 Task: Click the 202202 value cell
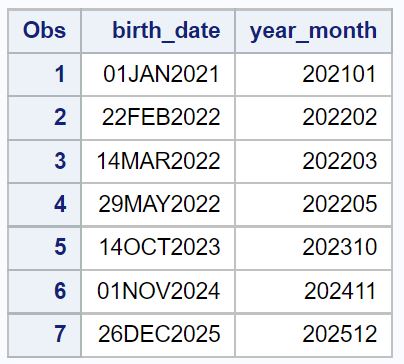pyautogui.click(x=313, y=118)
